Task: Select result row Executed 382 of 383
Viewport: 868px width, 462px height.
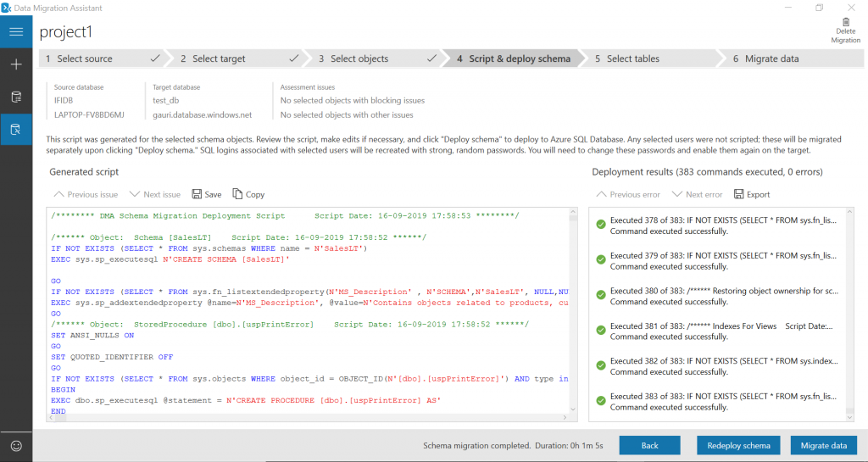Action: coord(717,366)
